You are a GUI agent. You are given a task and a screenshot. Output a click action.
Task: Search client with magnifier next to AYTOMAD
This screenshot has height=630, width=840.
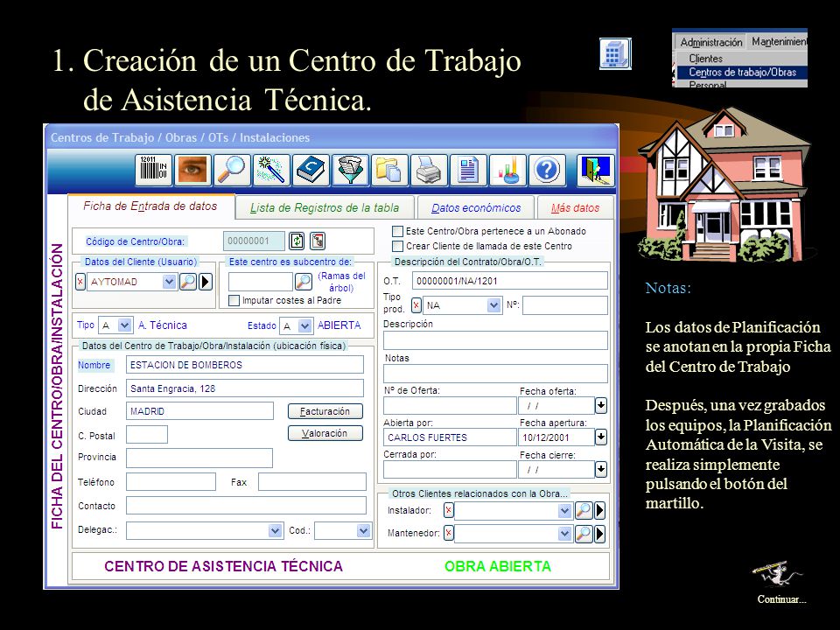pyautogui.click(x=187, y=282)
